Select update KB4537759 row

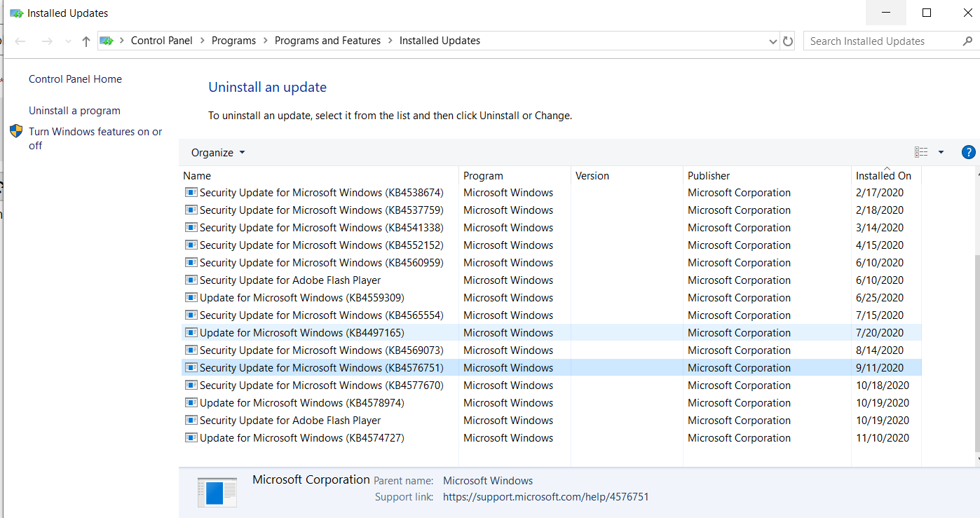(x=551, y=210)
